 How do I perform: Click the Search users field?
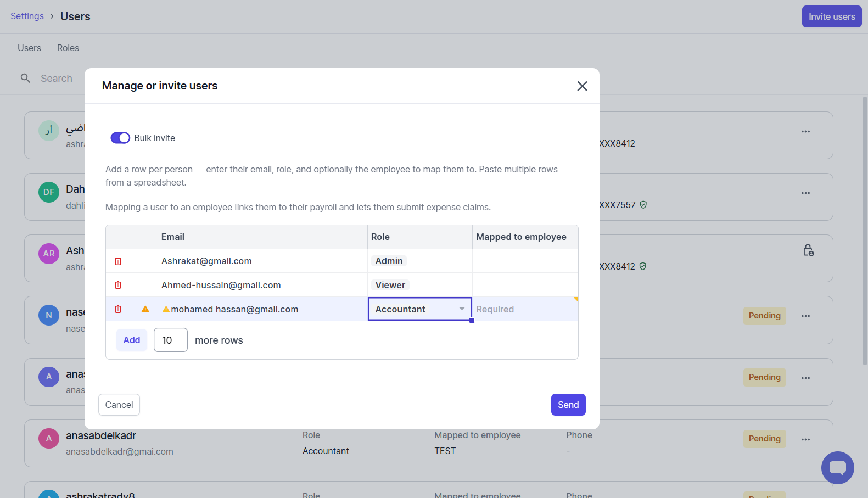point(57,79)
